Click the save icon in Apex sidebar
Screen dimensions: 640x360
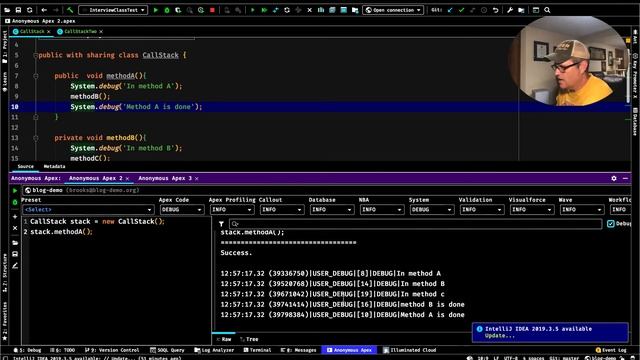tap(15, 254)
